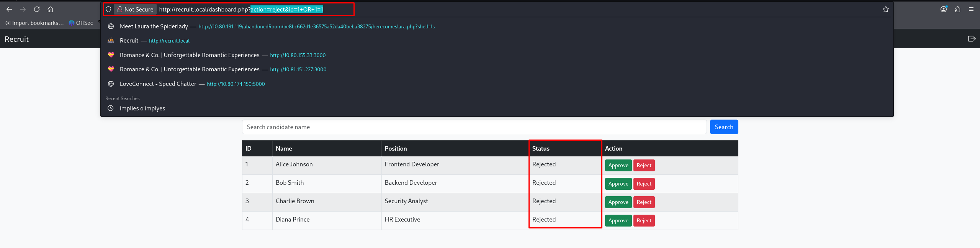Click the logout icon in Recruit navbar
The image size is (980, 248).
point(972,39)
